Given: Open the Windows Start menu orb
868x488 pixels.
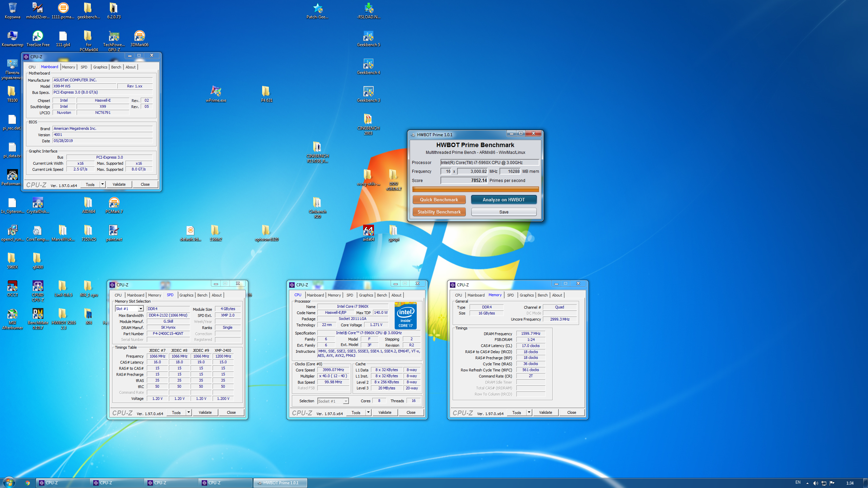Looking at the screenshot, I should [9, 482].
